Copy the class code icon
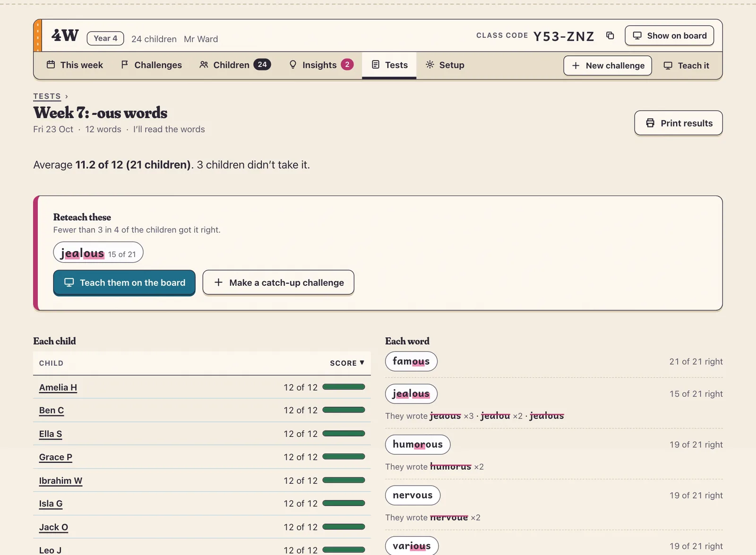Image resolution: width=756 pixels, height=555 pixels. point(610,36)
